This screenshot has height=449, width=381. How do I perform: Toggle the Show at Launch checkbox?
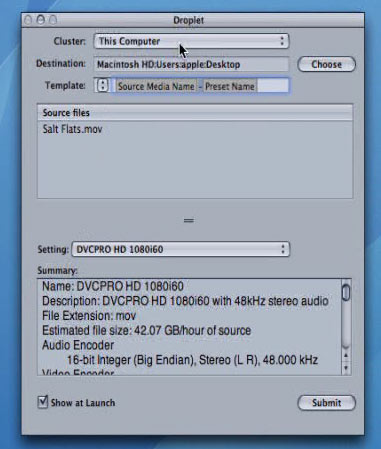click(x=43, y=402)
